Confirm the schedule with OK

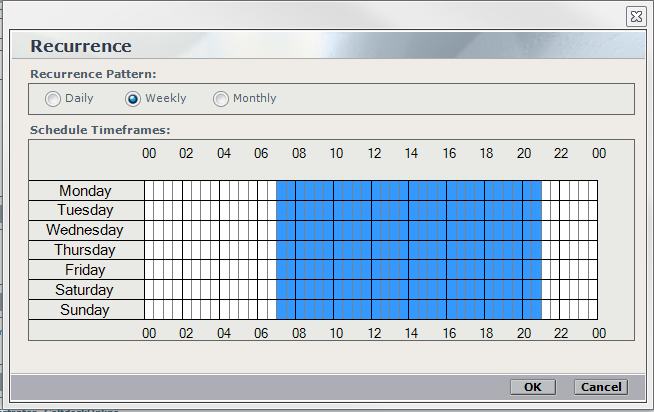pyautogui.click(x=532, y=387)
